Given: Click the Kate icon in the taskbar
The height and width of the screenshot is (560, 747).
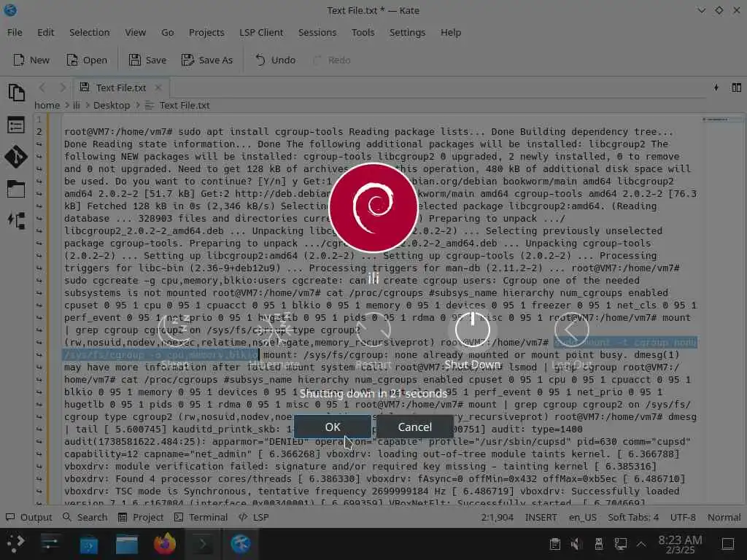Looking at the screenshot, I should (241, 543).
